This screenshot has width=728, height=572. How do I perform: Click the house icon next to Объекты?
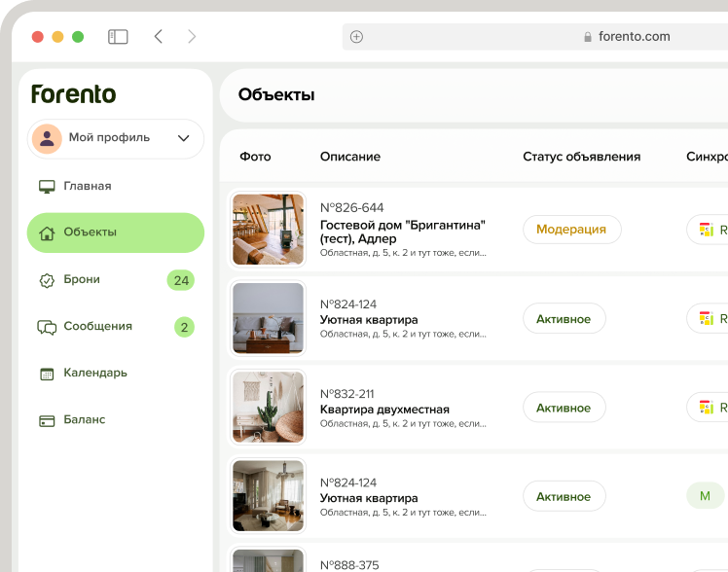tap(47, 232)
